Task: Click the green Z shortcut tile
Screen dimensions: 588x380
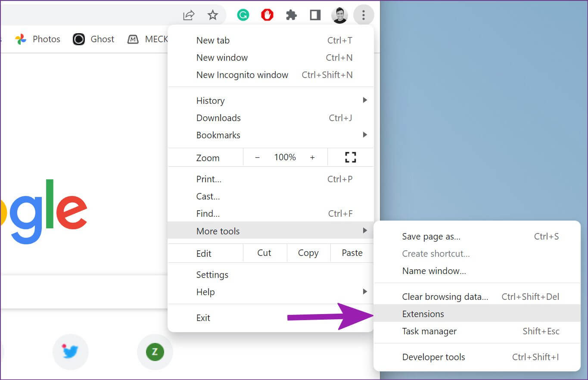Action: (x=155, y=352)
